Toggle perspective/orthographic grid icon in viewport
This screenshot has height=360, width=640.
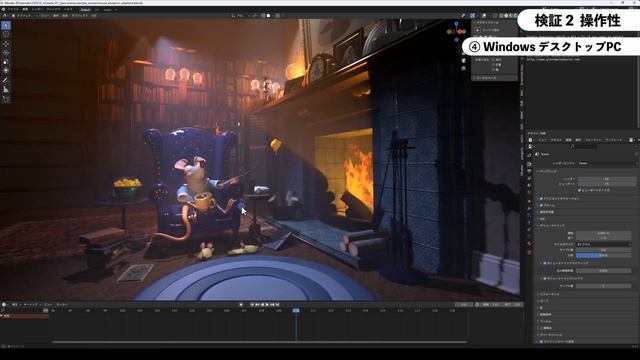click(463, 68)
